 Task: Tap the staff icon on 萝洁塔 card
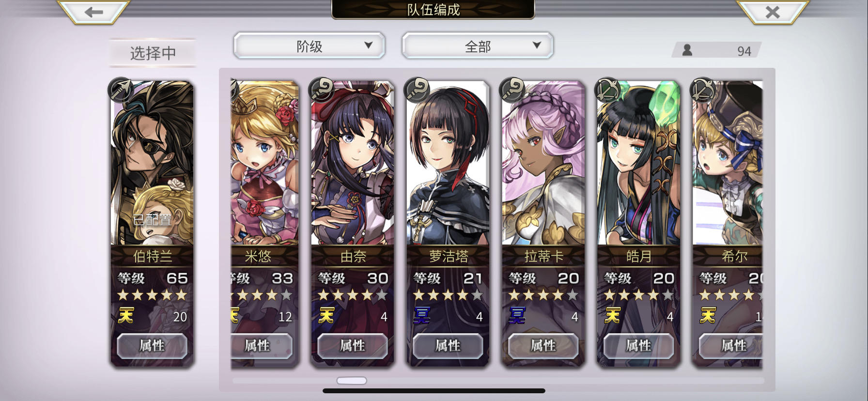click(417, 89)
